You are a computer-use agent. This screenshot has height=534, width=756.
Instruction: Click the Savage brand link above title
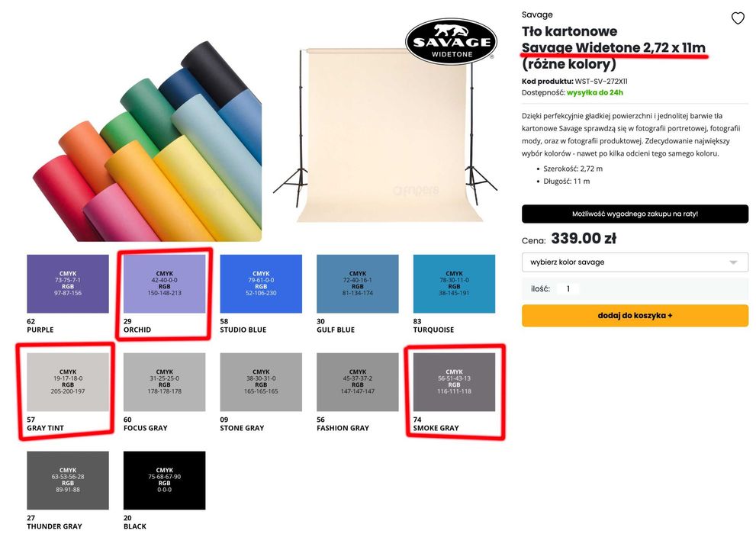pos(537,14)
